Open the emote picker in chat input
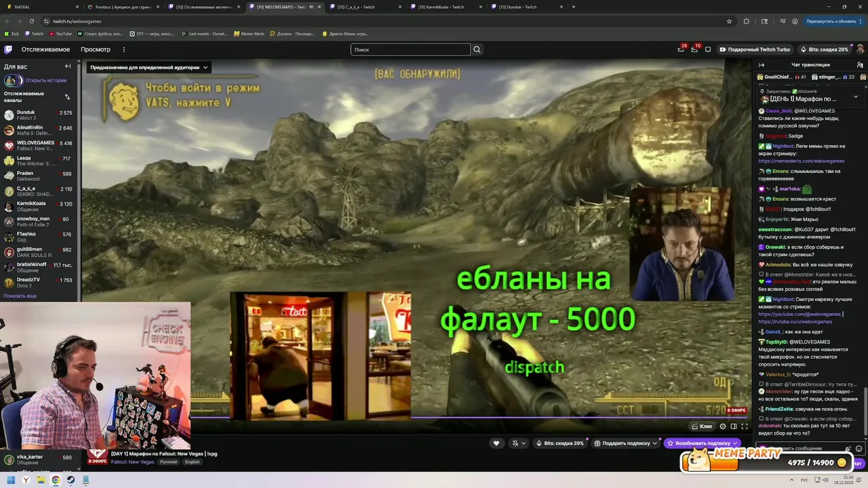Image resolution: width=868 pixels, height=488 pixels. (x=859, y=449)
